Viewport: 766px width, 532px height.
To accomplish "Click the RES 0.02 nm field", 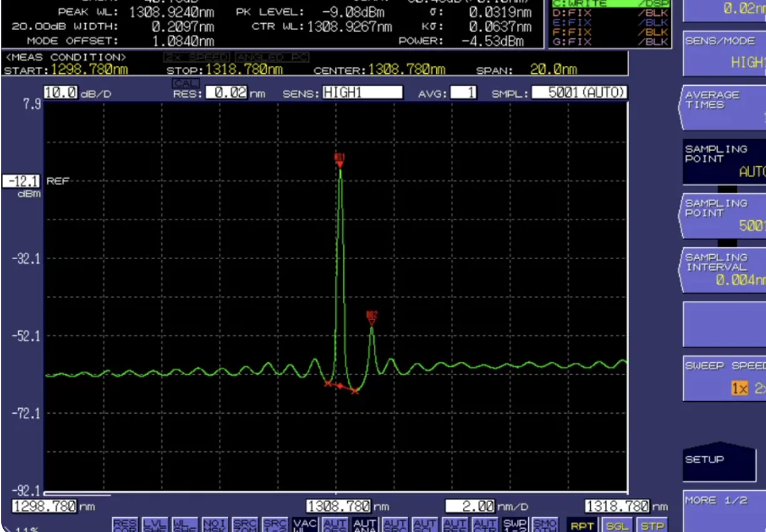I will coord(227,93).
